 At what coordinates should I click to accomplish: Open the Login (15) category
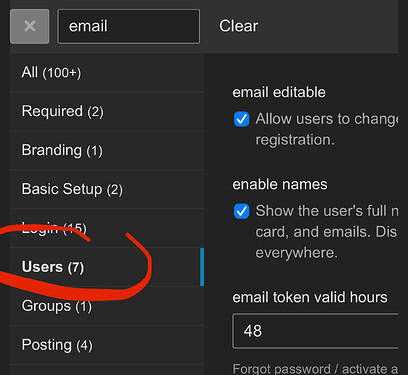pos(107,228)
